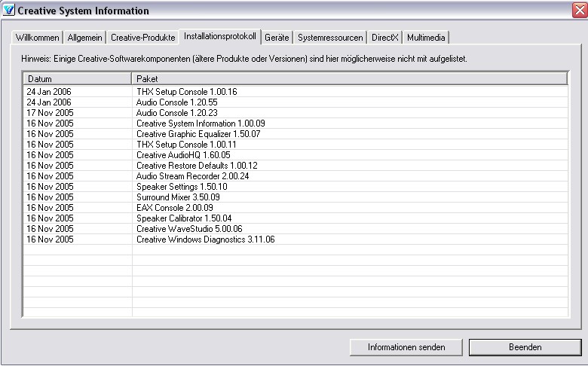Click the Creative System Information title icon

tap(8, 10)
